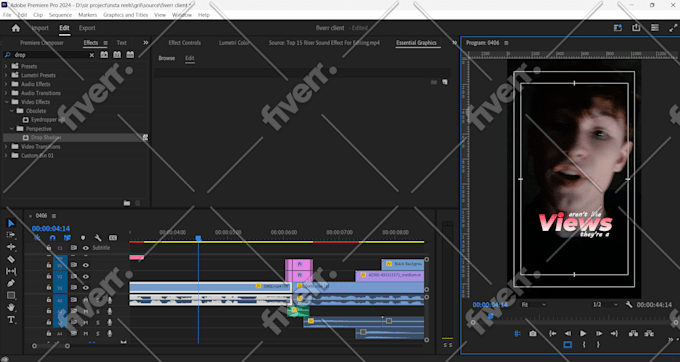Image resolution: width=680 pixels, height=362 pixels.
Task: Open the Export workspace tab
Action: [x=87, y=28]
